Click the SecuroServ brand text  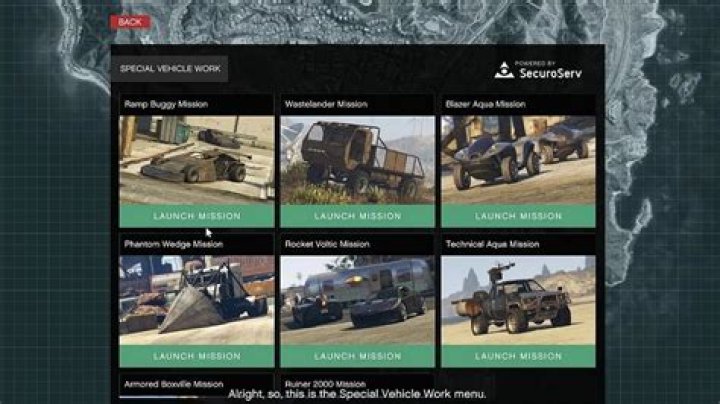click(551, 73)
